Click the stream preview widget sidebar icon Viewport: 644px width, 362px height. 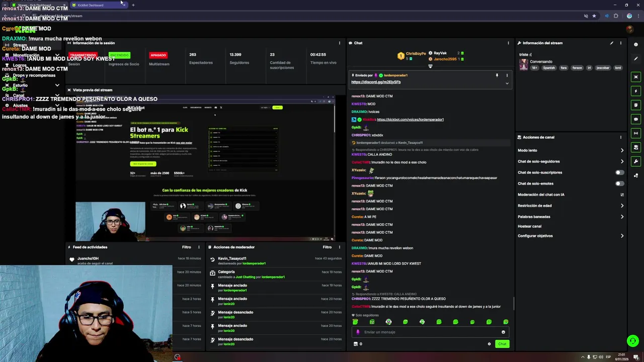click(636, 77)
